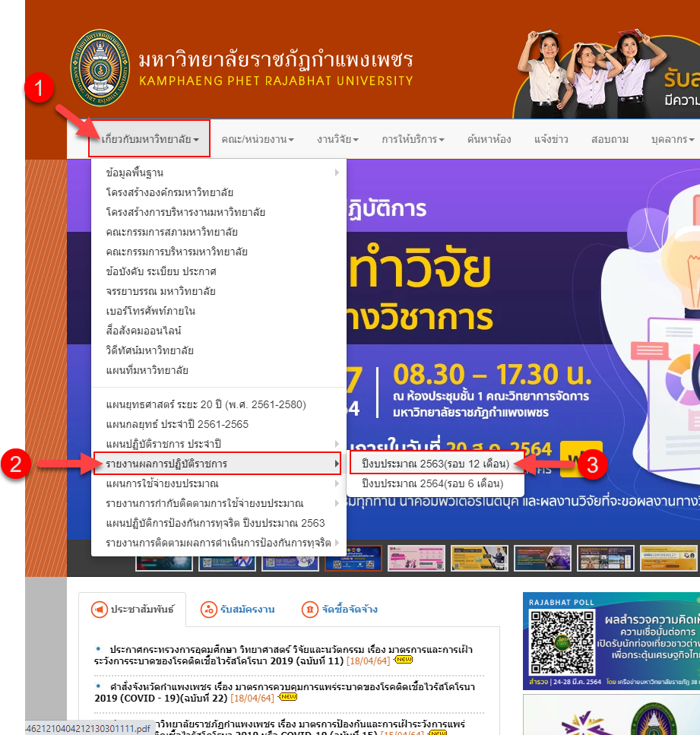
Task: Choose วีดีทัศน์มหาวิทยาลัย from the menu
Action: click(219, 350)
